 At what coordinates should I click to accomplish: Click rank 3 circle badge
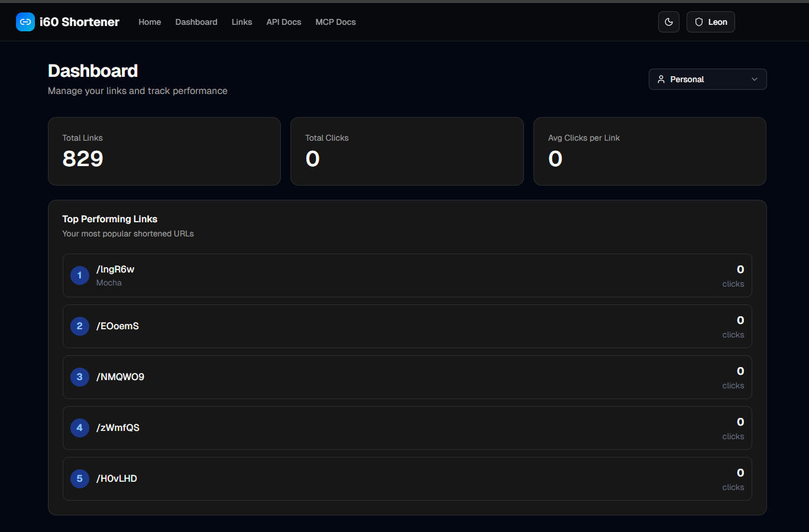tap(80, 377)
